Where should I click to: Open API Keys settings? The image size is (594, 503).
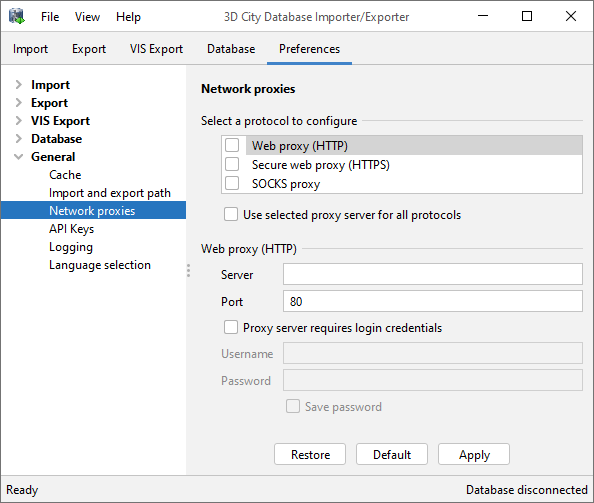(72, 229)
